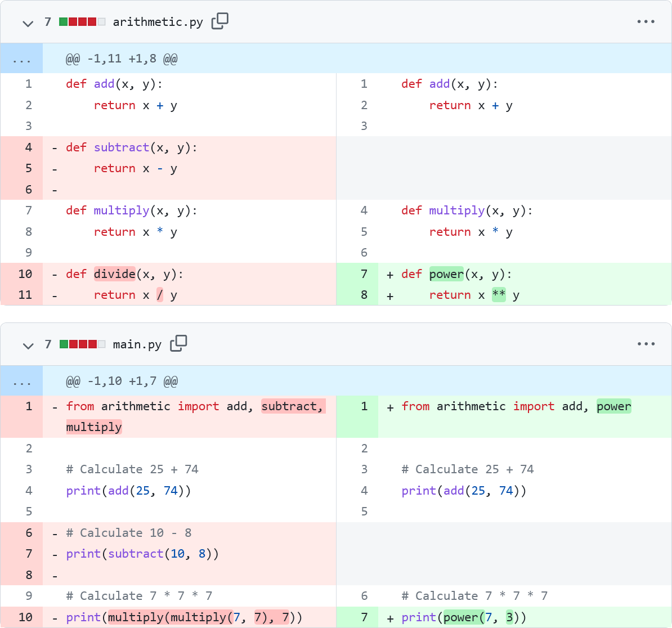Click the '@@ -1,10 +1,7 @@' hunk header
This screenshot has height=628, width=672.
[x=122, y=382]
